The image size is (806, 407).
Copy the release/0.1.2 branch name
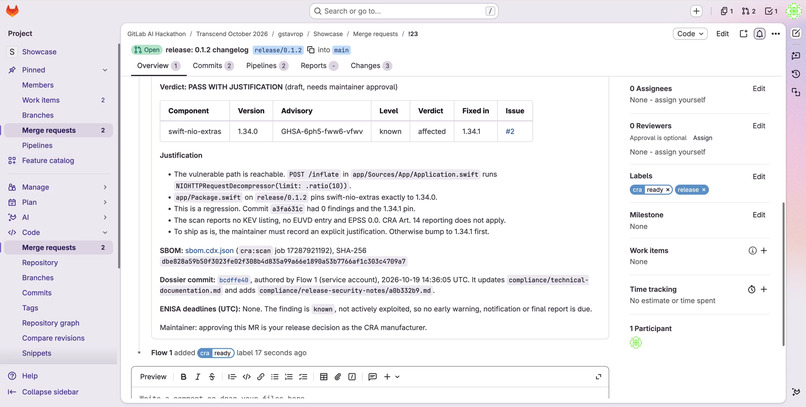tap(310, 50)
